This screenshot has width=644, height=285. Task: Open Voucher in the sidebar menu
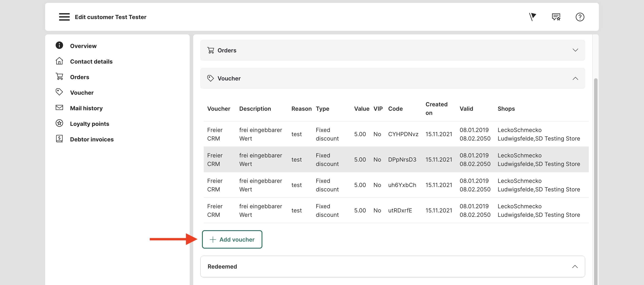tap(82, 93)
